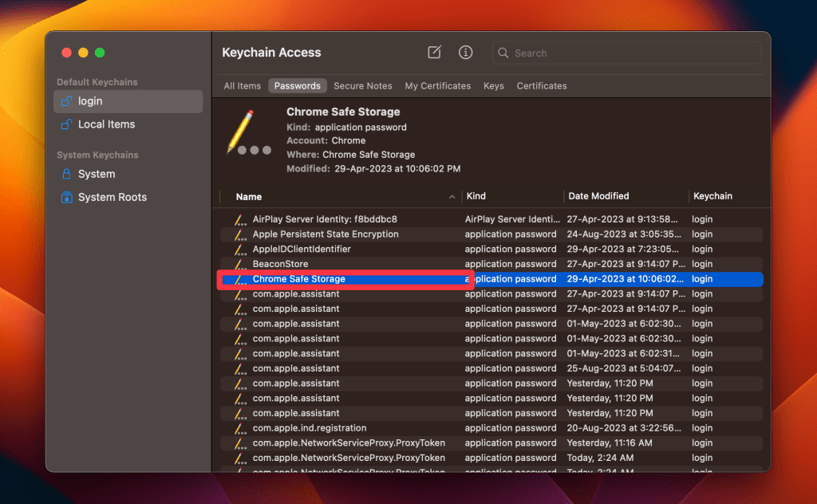
Task: Click the magnifier icon in the search field
Action: click(x=503, y=53)
